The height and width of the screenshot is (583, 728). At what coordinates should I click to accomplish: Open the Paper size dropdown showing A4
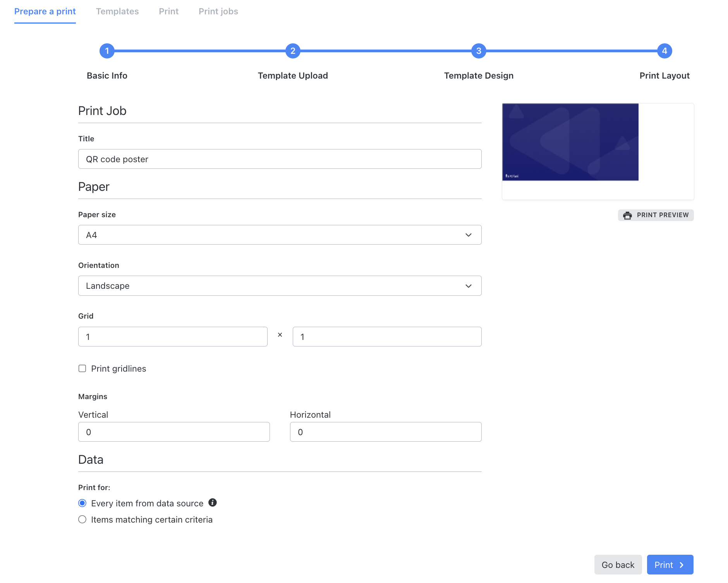pos(280,235)
